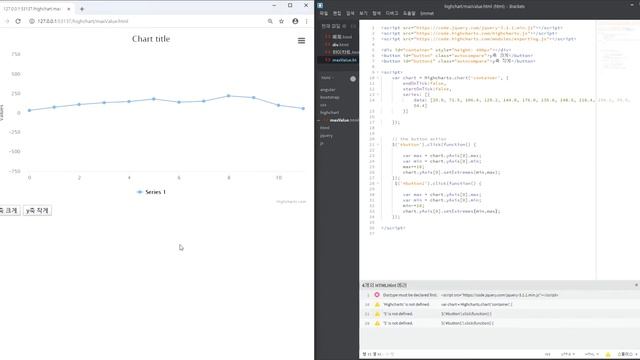Click the 'y축 크게' button
The image size is (640, 360).
(x=9, y=211)
